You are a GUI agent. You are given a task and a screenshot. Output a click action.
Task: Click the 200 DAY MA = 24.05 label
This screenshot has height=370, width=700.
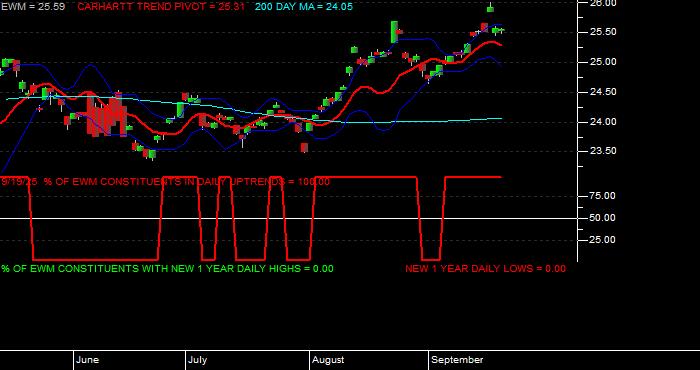304,7
